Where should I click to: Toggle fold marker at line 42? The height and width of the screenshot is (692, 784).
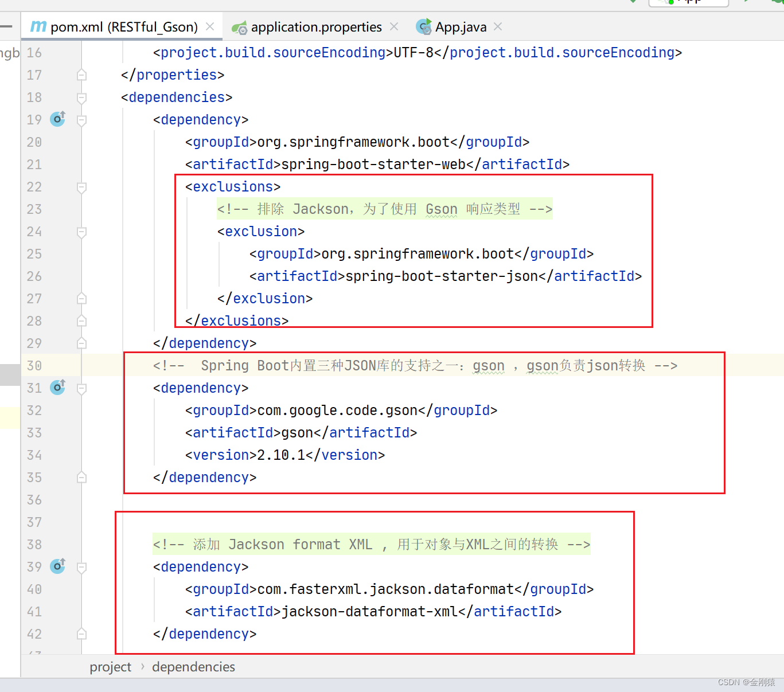pos(81,634)
